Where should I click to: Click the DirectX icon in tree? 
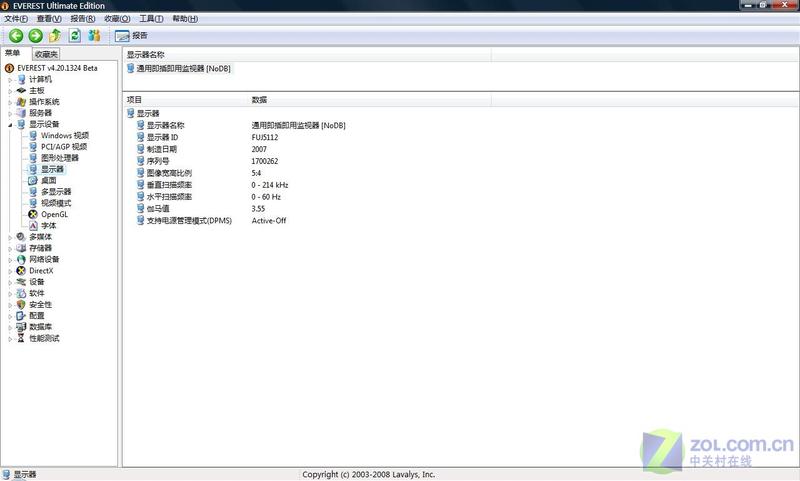[x=21, y=271]
